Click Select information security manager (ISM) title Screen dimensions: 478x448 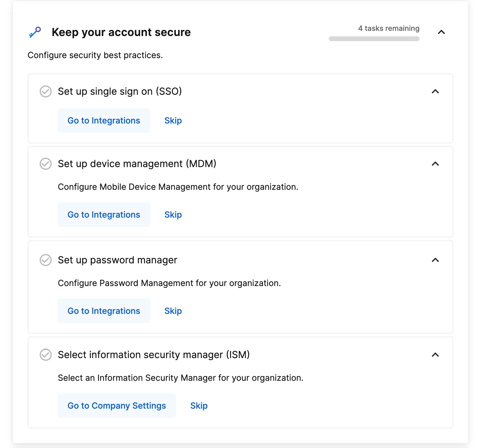point(154,355)
